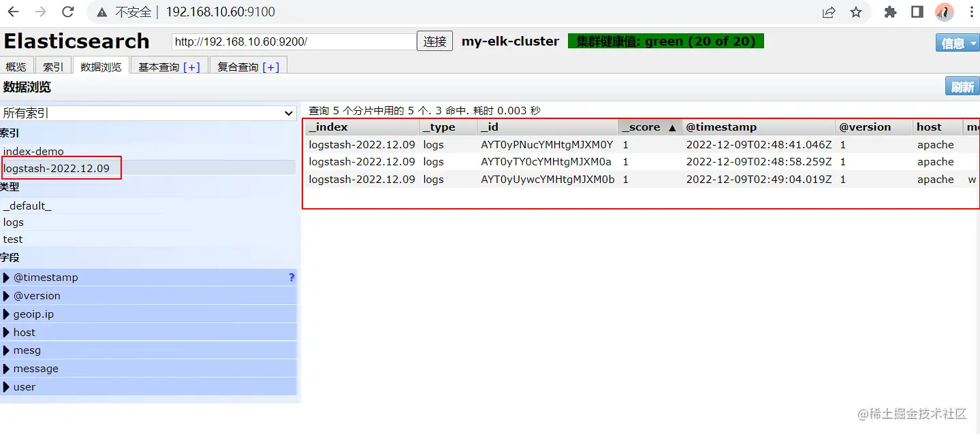Toggle the _score column sort arrow

(x=672, y=127)
